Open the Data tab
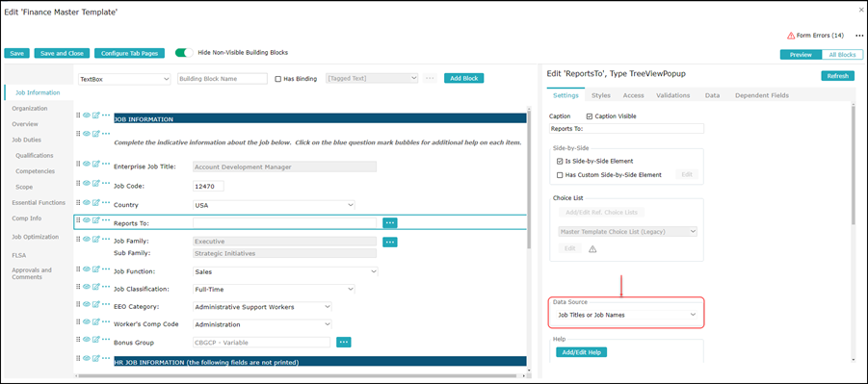868x384 pixels. [x=713, y=95]
